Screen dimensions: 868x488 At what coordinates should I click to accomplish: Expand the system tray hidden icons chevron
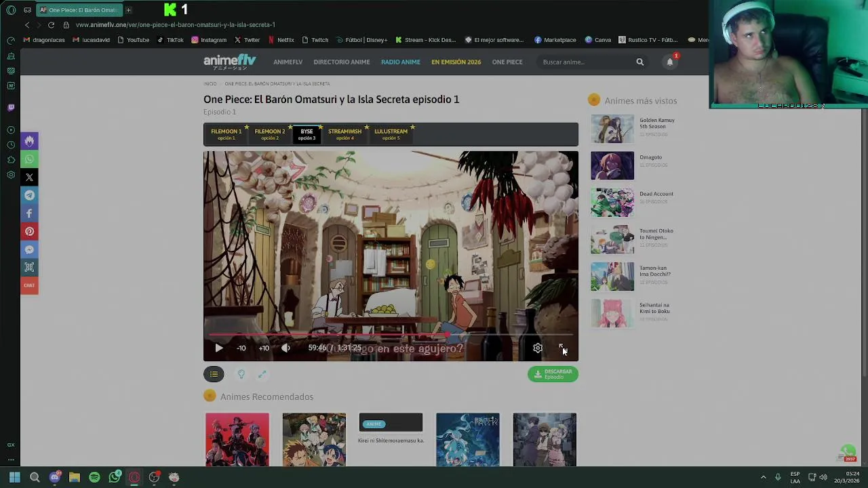click(763, 477)
